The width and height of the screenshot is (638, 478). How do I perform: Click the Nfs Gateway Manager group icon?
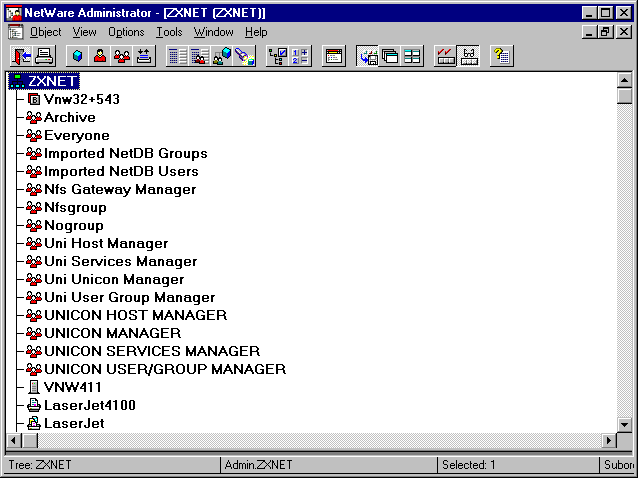[34, 189]
